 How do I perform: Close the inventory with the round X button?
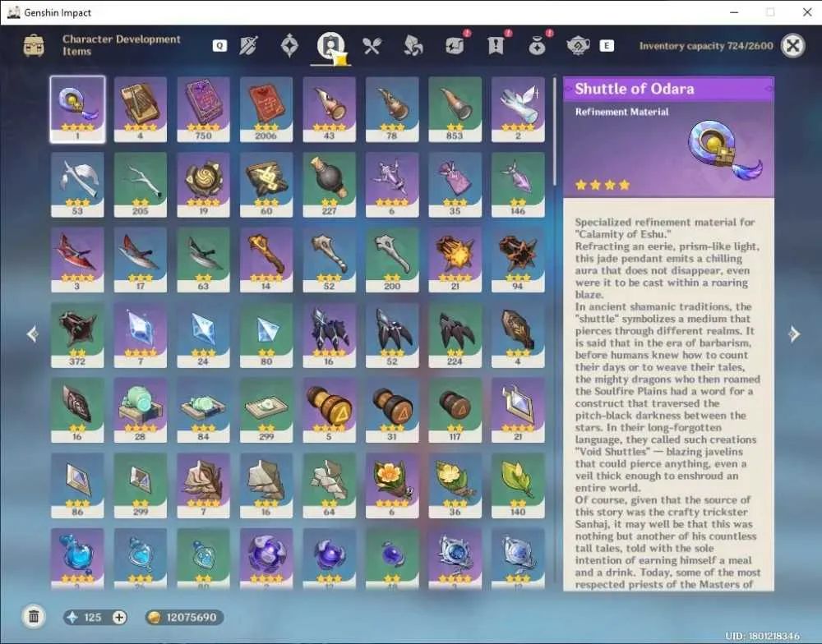(x=792, y=46)
